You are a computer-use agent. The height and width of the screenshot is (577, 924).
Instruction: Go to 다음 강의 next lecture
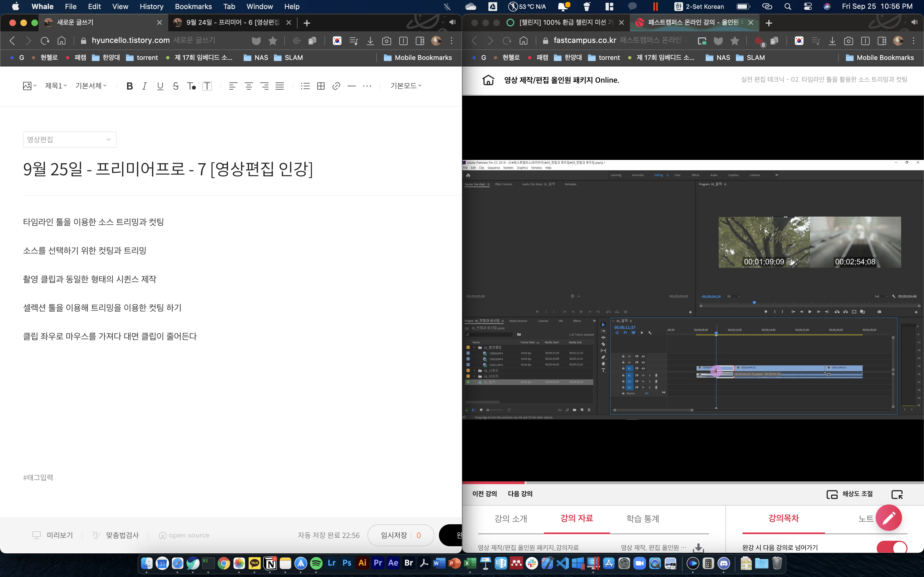(x=520, y=494)
